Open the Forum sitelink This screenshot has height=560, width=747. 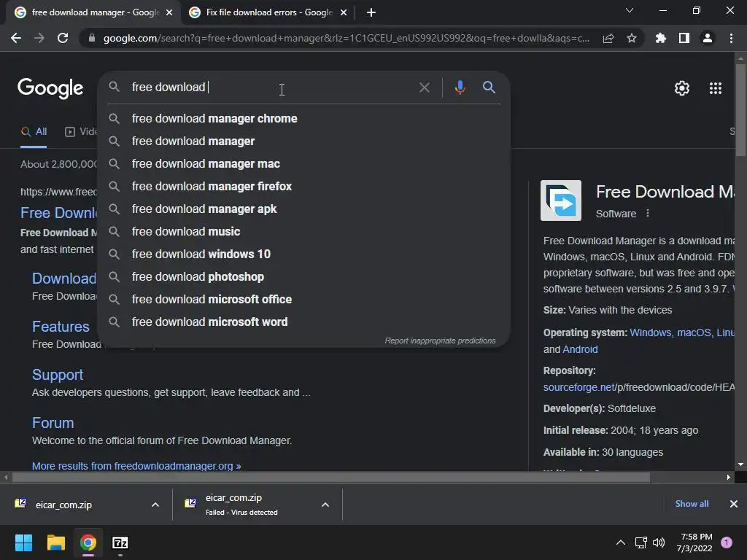coord(53,423)
